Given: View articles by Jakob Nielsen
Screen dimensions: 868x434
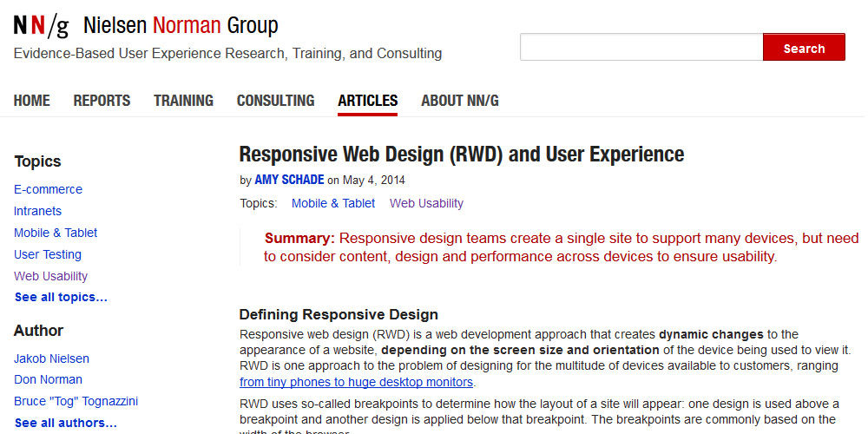Looking at the screenshot, I should [x=51, y=358].
